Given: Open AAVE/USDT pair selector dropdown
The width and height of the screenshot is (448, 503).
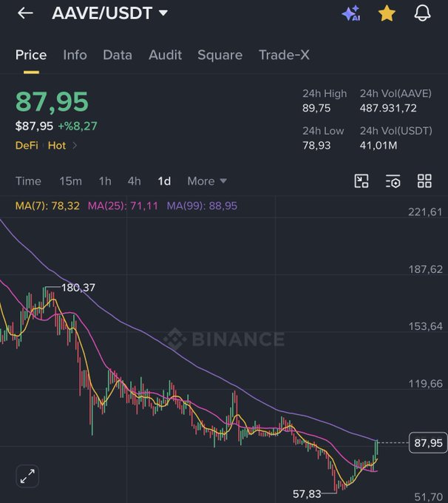Looking at the screenshot, I should coord(109,13).
